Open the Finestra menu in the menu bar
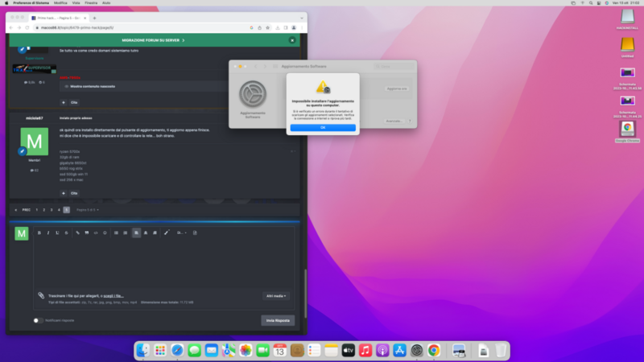 (91, 3)
